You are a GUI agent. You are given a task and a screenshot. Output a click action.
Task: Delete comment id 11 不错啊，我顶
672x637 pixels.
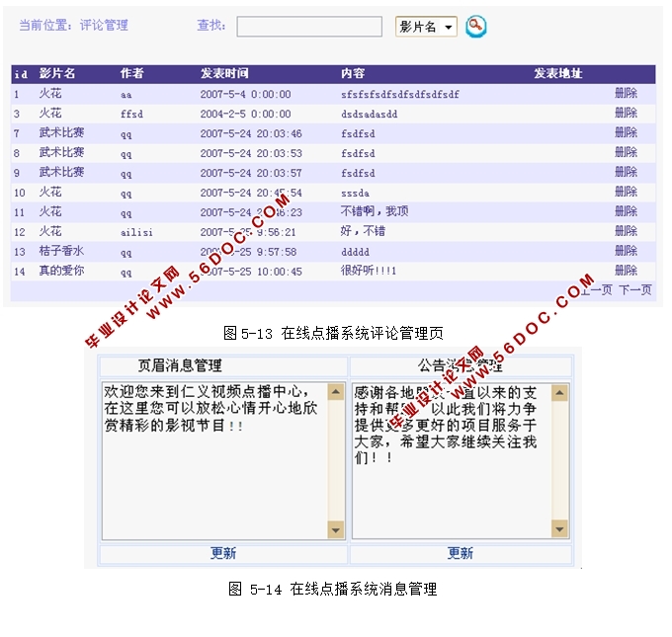(626, 211)
